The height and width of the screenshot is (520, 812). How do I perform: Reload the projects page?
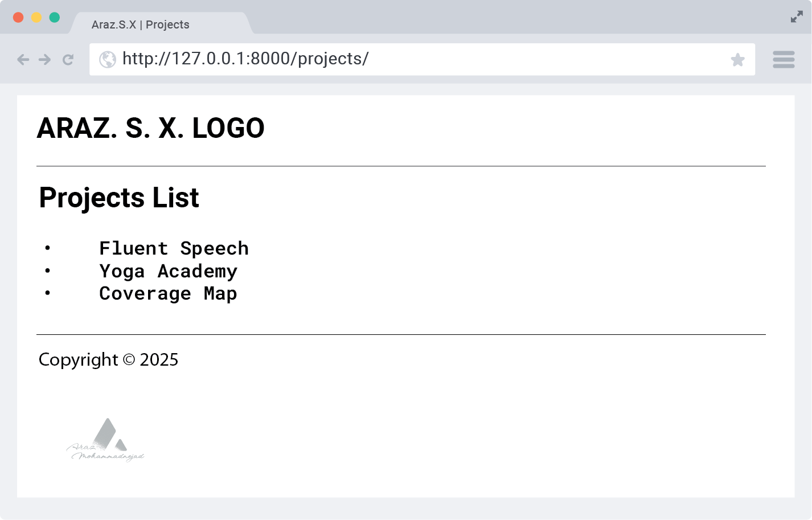click(68, 60)
